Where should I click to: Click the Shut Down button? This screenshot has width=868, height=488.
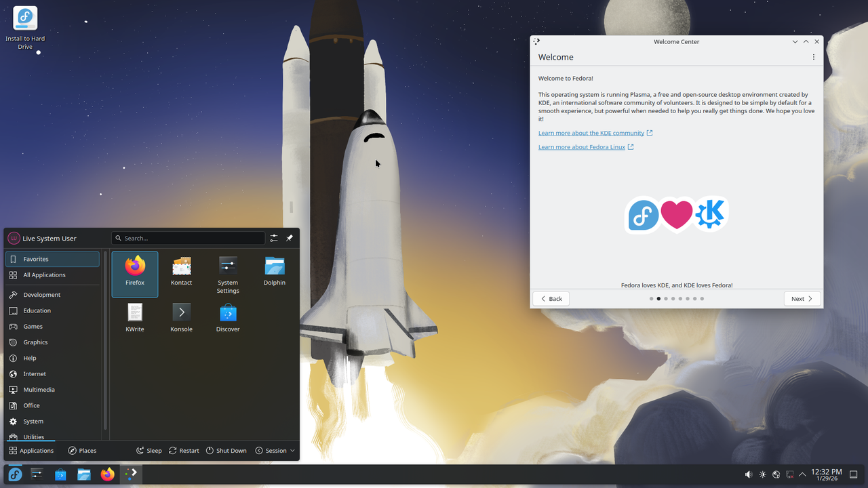point(226,450)
